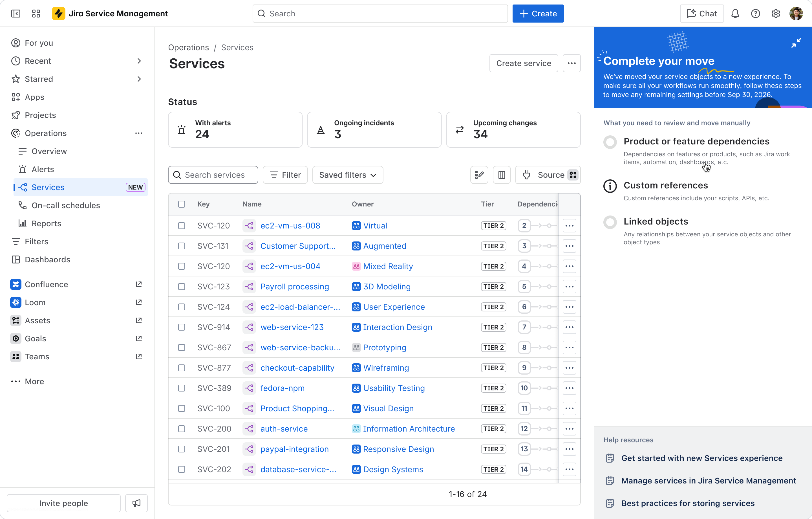The width and height of the screenshot is (812, 519).
Task: Open the app switcher grid icon
Action: (36, 14)
